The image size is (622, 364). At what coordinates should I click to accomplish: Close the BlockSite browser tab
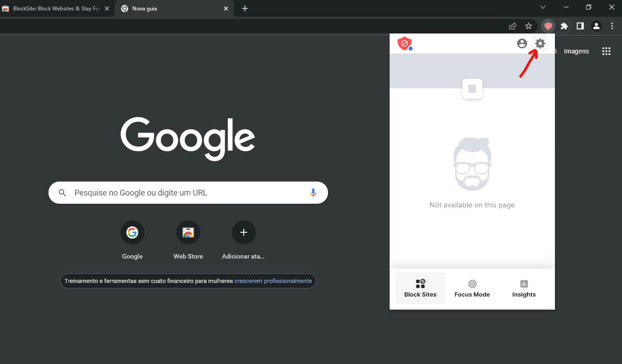106,9
